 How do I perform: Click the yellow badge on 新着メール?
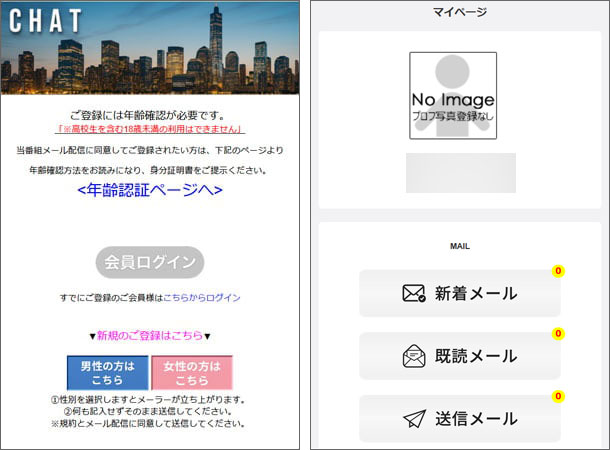pyautogui.click(x=558, y=271)
